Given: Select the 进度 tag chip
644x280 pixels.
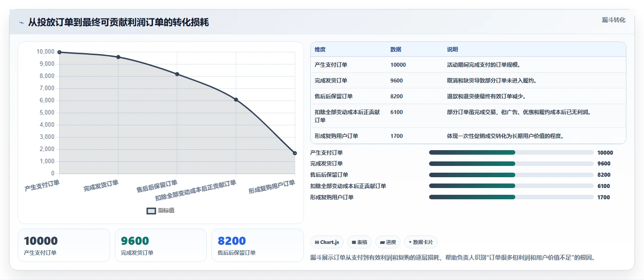Looking at the screenshot, I should click(x=388, y=242).
